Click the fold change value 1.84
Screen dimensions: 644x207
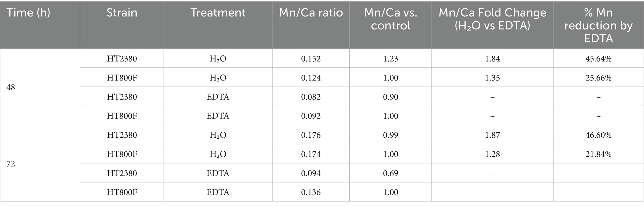tap(492, 59)
